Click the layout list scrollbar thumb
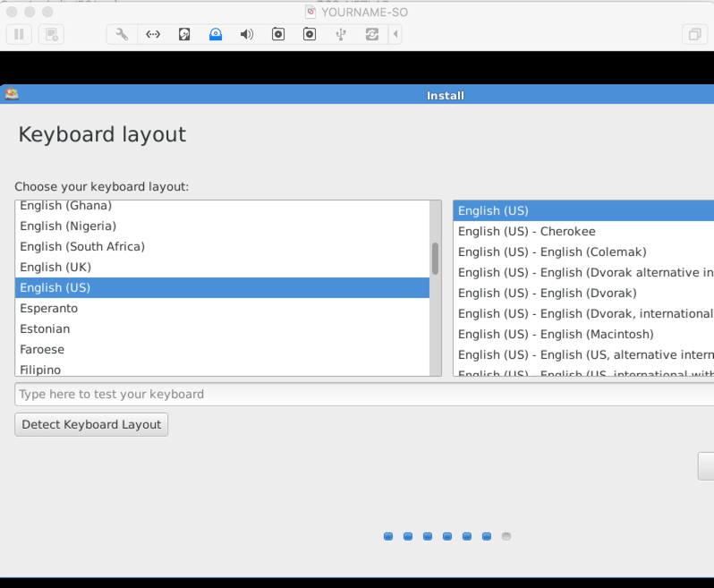 coord(436,259)
